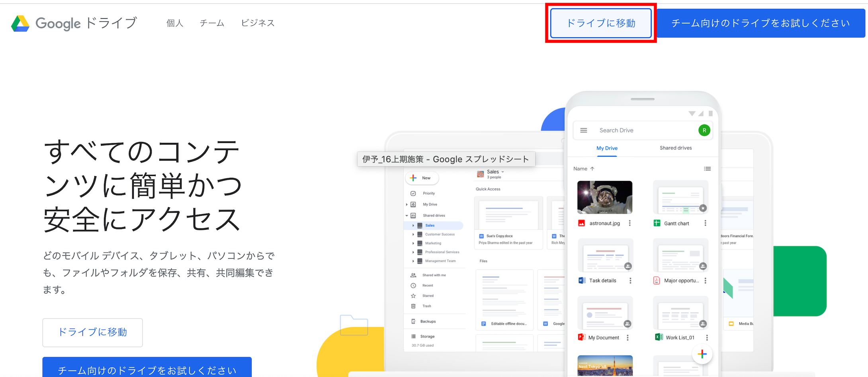This screenshot has height=377, width=868.
Task: Tap the floating plus add button
Action: point(702,354)
